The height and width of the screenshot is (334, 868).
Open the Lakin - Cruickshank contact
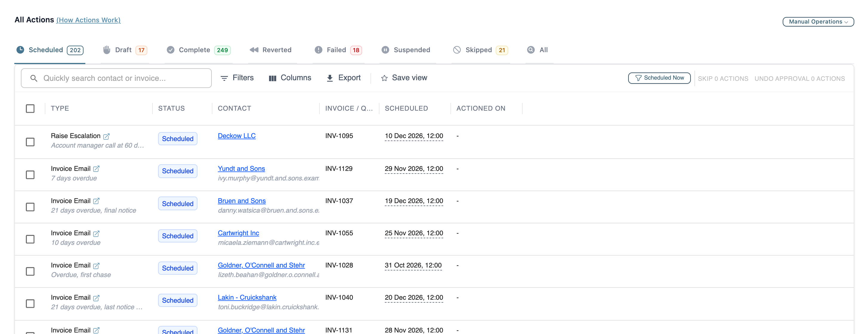247,297
